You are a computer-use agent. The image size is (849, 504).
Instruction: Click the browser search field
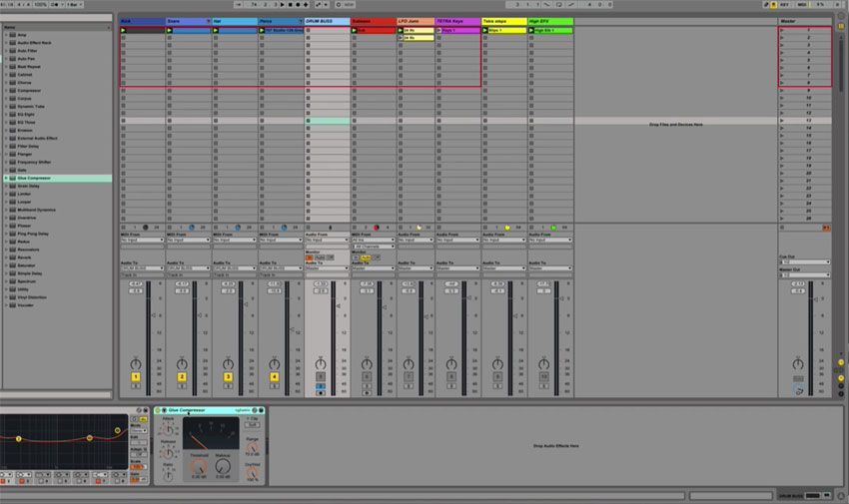point(56,17)
